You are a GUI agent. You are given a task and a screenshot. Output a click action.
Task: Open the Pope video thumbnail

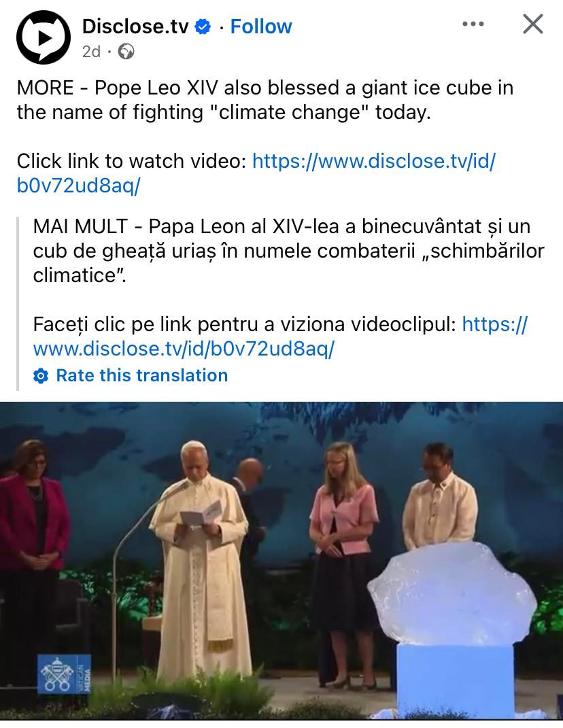pos(281,561)
